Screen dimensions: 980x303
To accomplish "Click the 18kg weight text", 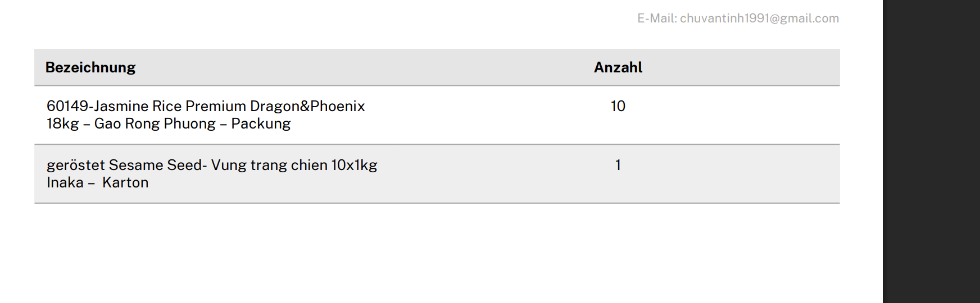I will pyautogui.click(x=63, y=123).
